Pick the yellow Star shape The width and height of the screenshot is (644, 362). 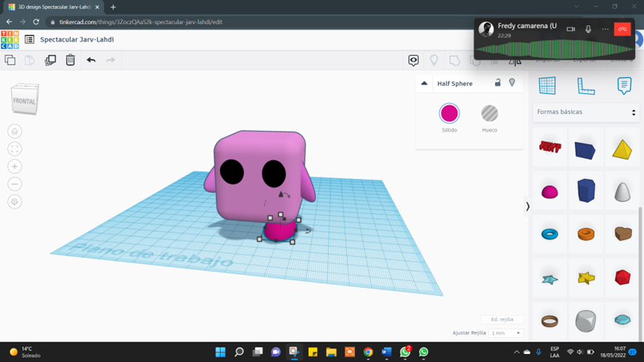click(x=586, y=278)
